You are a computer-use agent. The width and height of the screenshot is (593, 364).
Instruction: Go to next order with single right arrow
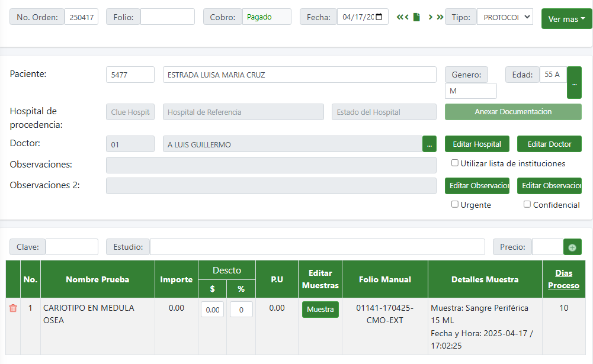tap(431, 17)
